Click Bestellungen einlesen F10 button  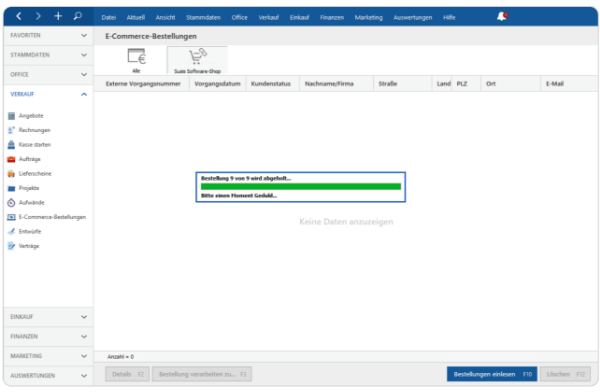click(492, 374)
